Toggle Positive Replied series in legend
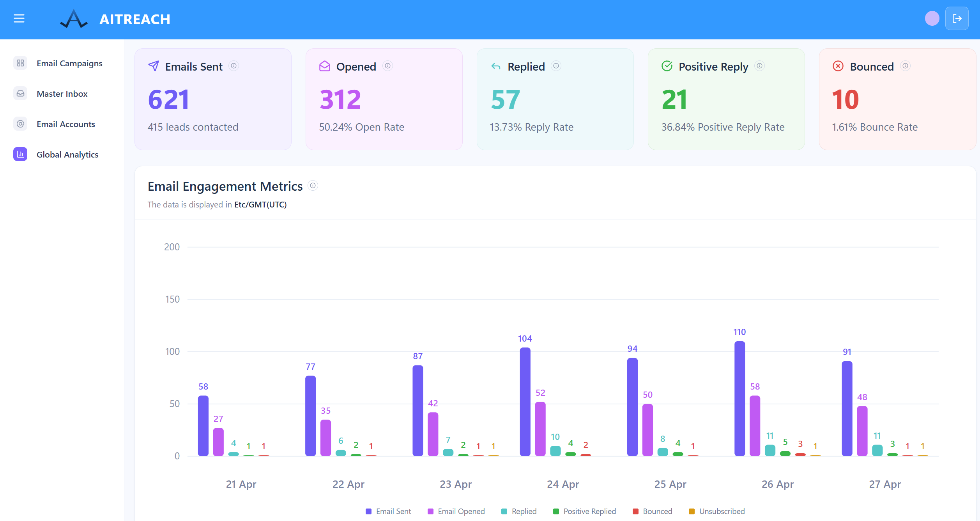The height and width of the screenshot is (521, 980). point(585,511)
